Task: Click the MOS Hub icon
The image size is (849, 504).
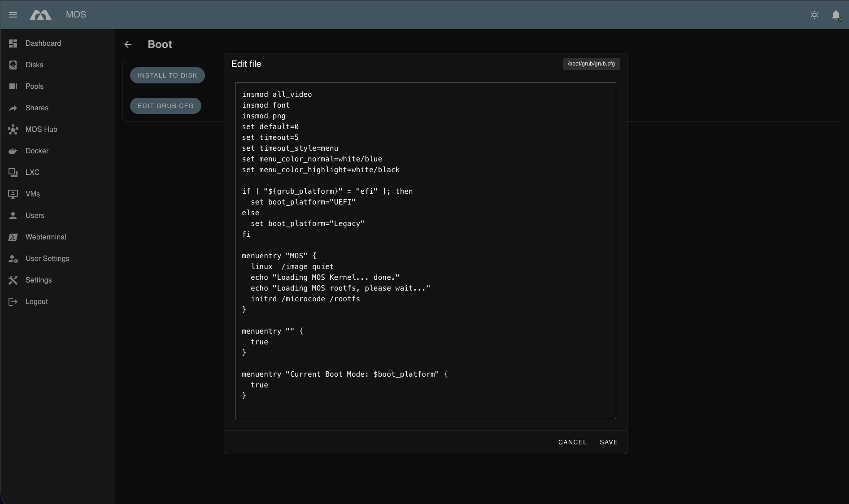Action: [13, 130]
